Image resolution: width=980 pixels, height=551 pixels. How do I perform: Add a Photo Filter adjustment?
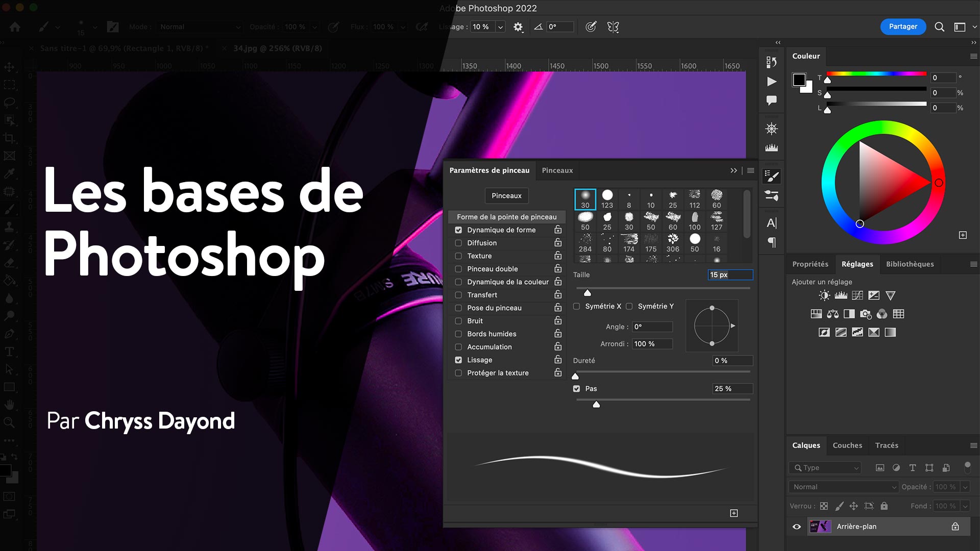pyautogui.click(x=866, y=314)
